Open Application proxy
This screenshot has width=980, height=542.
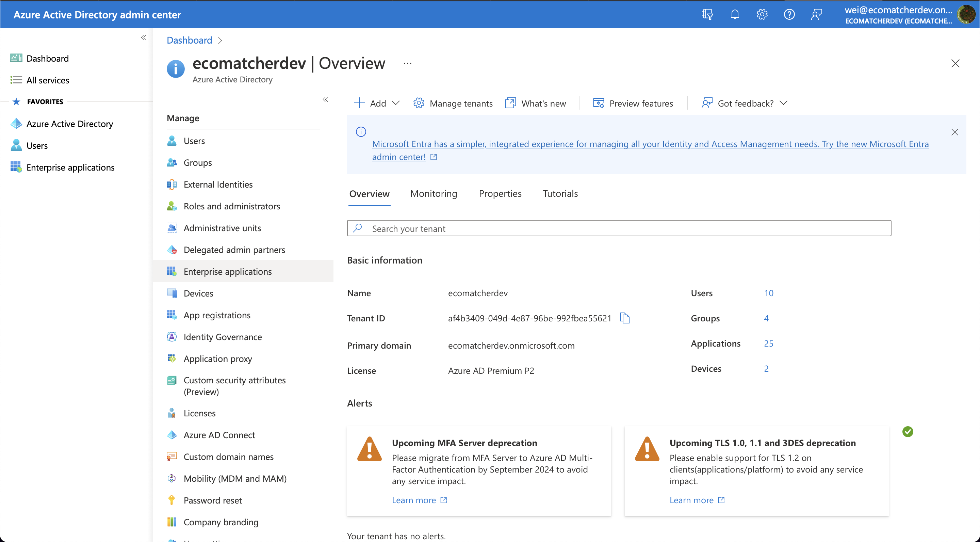[x=244, y=358]
